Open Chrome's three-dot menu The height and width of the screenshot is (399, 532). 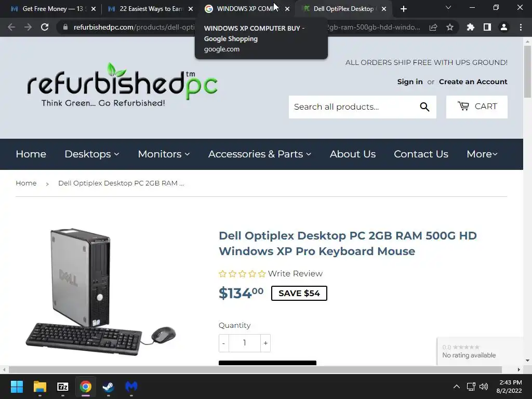click(521, 27)
